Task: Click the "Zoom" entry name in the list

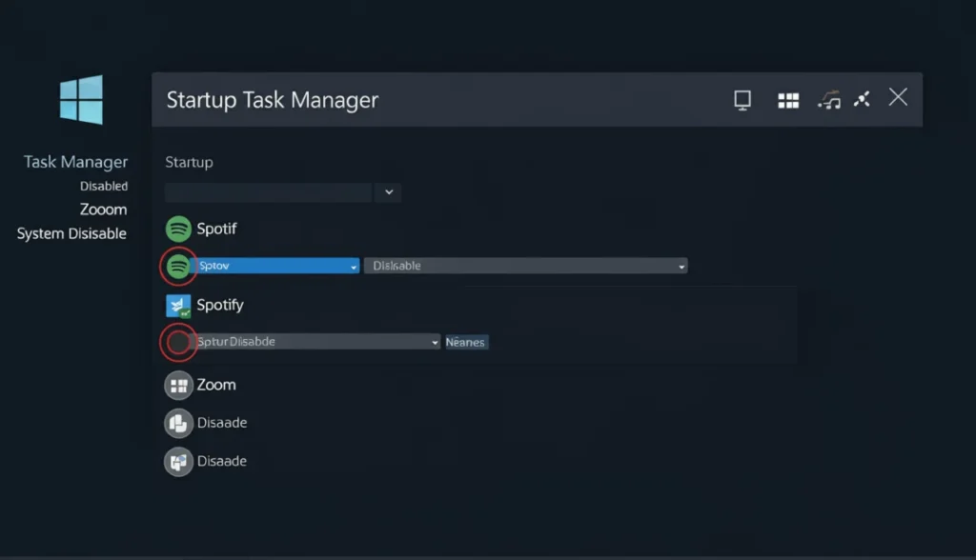Action: point(216,385)
